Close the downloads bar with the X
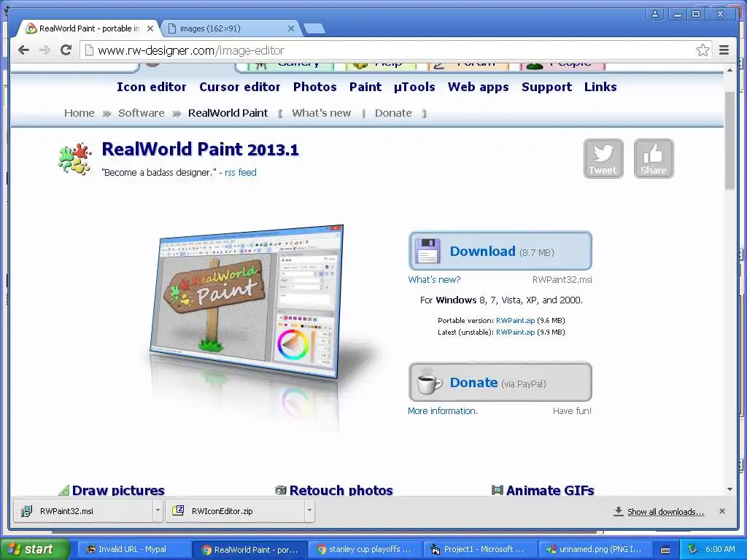This screenshot has height=560, width=747. (722, 511)
